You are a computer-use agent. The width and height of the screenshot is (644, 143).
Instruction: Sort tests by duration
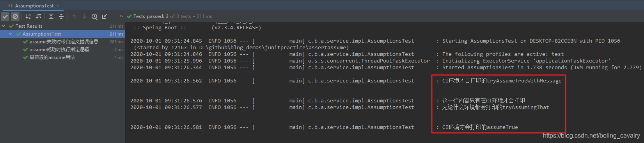point(38,16)
